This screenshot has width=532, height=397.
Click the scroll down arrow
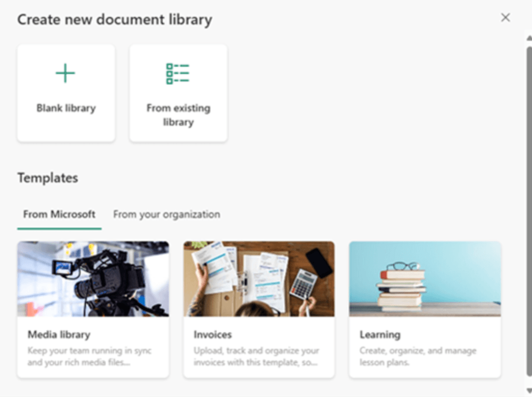(x=529, y=391)
